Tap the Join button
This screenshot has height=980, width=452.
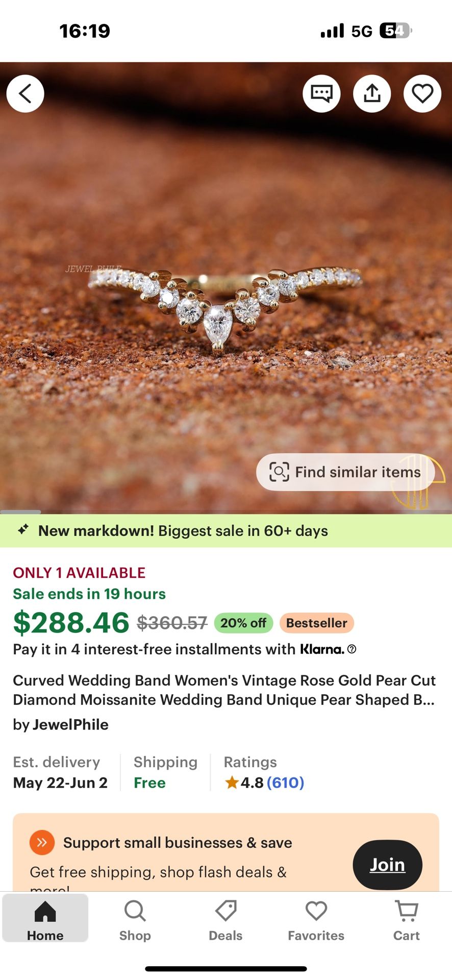[387, 865]
